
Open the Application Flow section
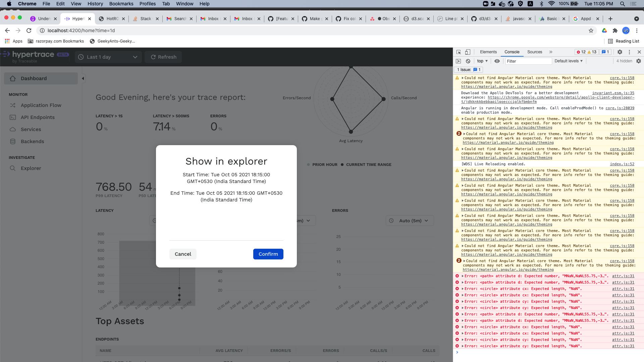coord(41,105)
